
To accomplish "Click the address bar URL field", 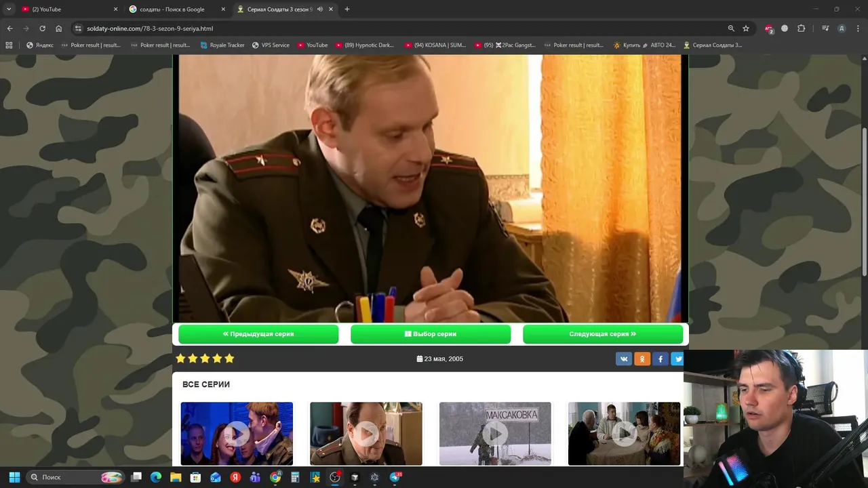I will click(400, 28).
